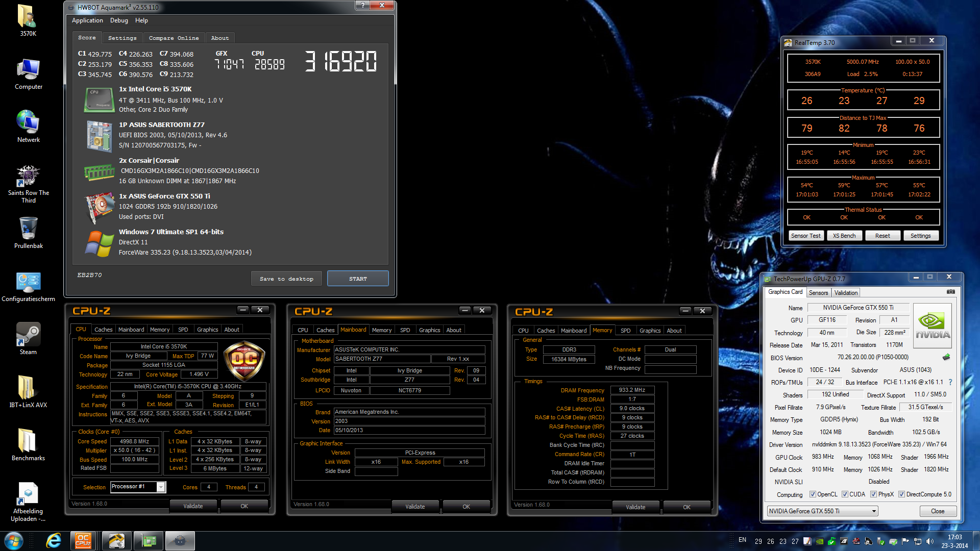The height and width of the screenshot is (551, 980).
Task: Run XS Bench in RealTemp
Action: click(844, 236)
